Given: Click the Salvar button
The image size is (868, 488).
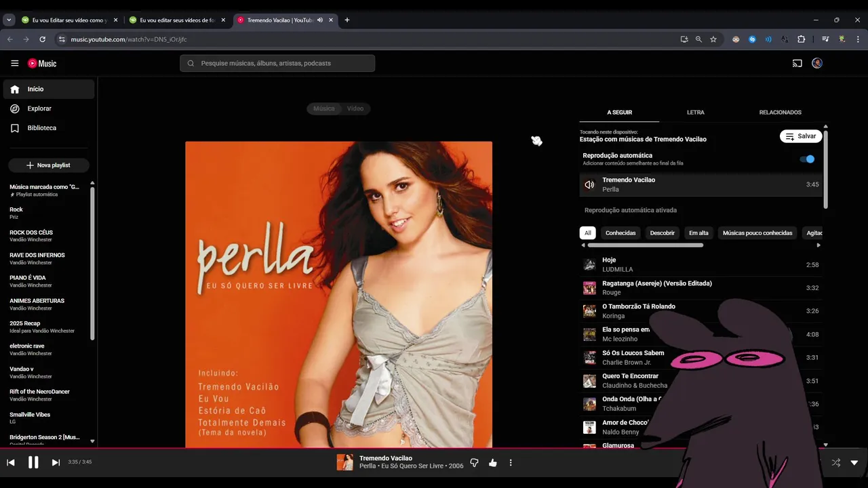Looking at the screenshot, I should [801, 136].
